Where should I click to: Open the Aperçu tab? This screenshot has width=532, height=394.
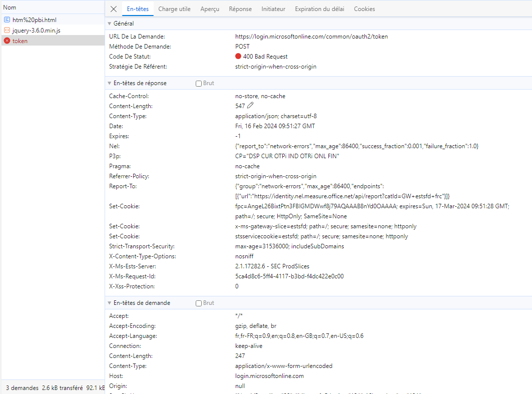coord(210,9)
